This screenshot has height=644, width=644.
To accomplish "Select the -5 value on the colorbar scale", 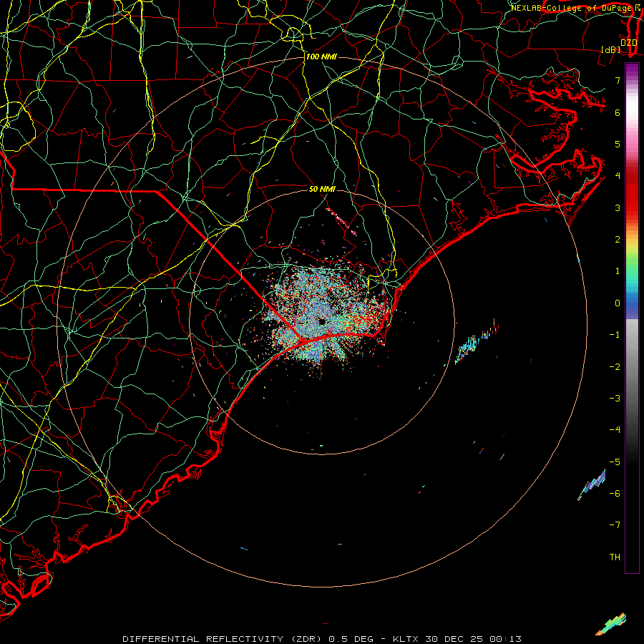I will pyautogui.click(x=615, y=462).
